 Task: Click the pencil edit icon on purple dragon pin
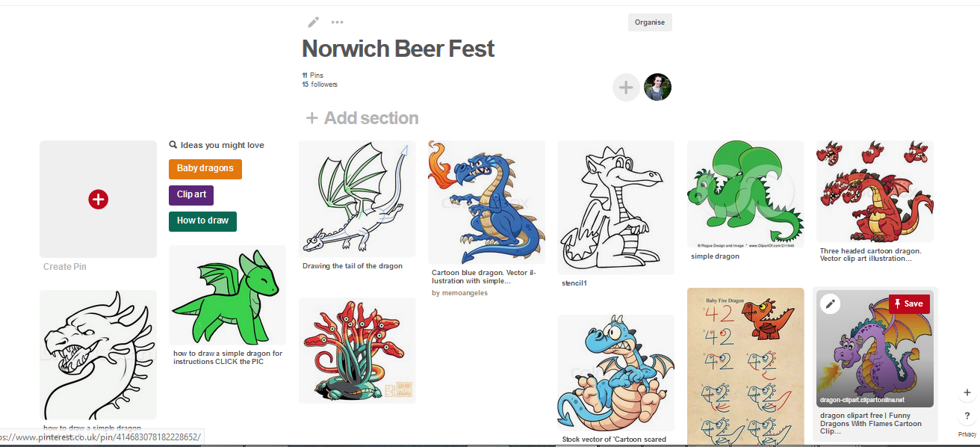[830, 303]
